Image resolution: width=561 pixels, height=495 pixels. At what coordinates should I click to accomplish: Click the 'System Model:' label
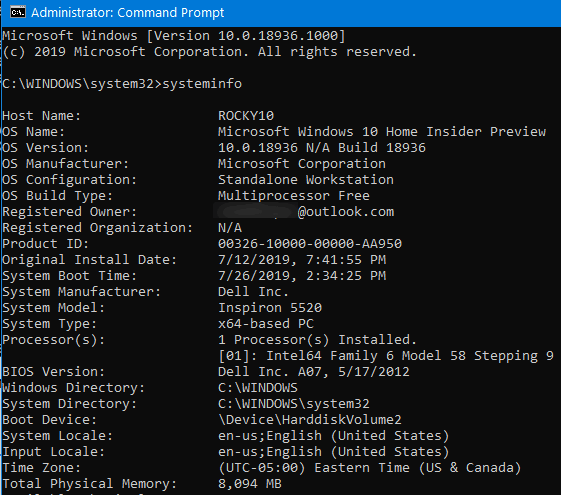click(x=54, y=308)
